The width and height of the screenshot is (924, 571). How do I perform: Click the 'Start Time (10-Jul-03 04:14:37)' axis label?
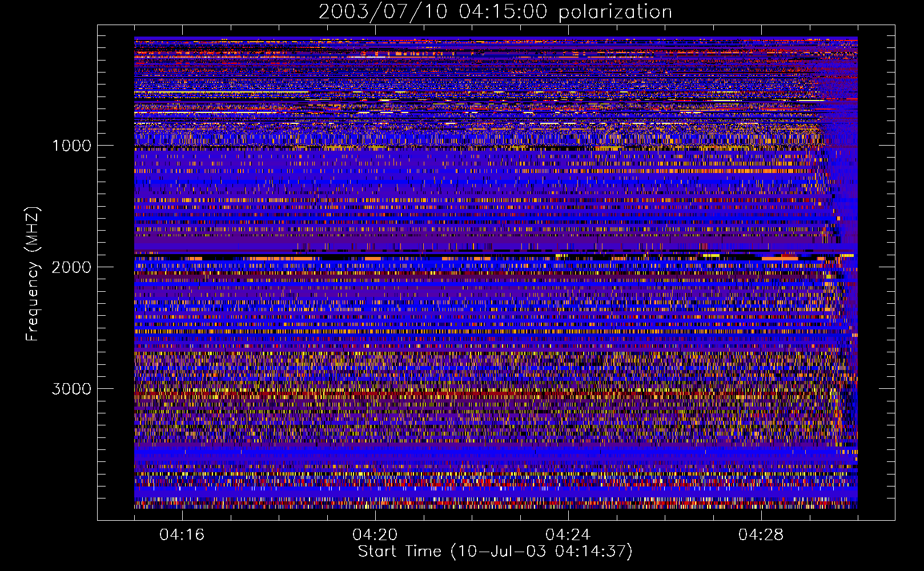pyautogui.click(x=495, y=552)
